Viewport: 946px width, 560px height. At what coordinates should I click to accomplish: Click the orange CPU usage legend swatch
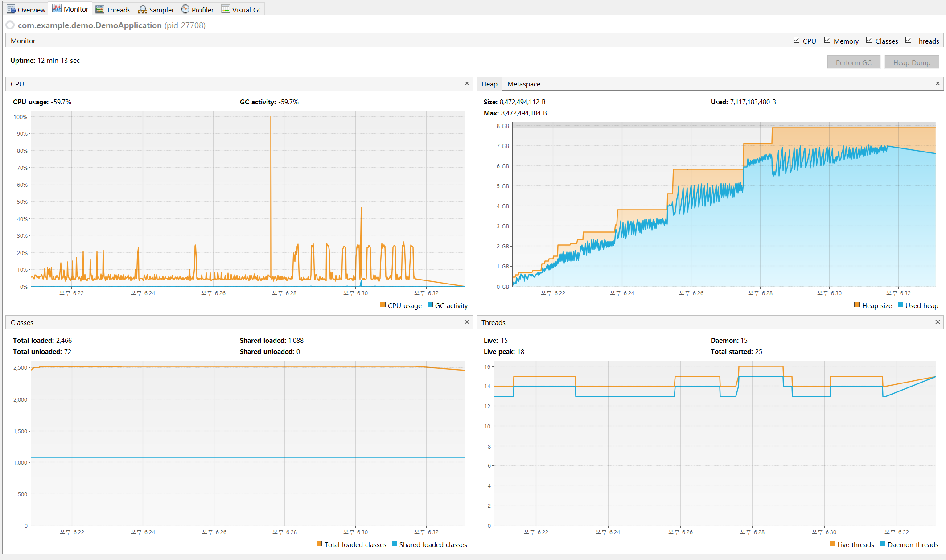tap(383, 305)
